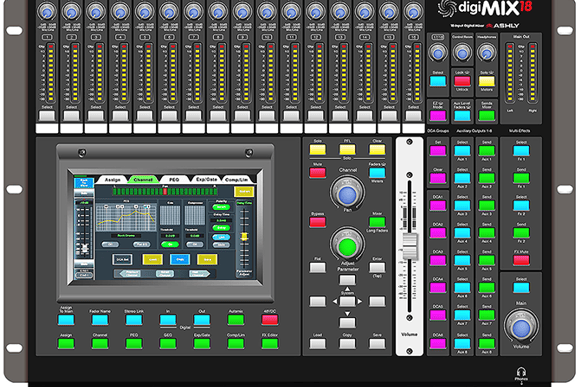The image size is (581, 387).
Task: Toggle the red 48VDC phantom power button
Action: point(269,320)
